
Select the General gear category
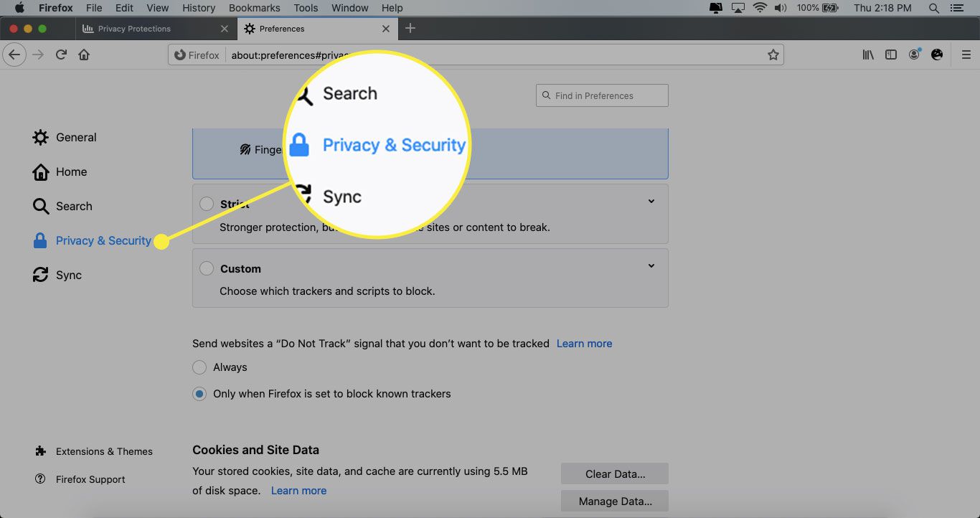coord(65,137)
